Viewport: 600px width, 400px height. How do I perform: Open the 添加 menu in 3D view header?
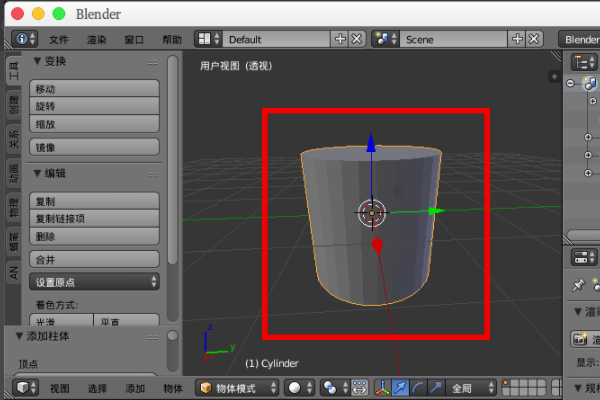tap(135, 389)
